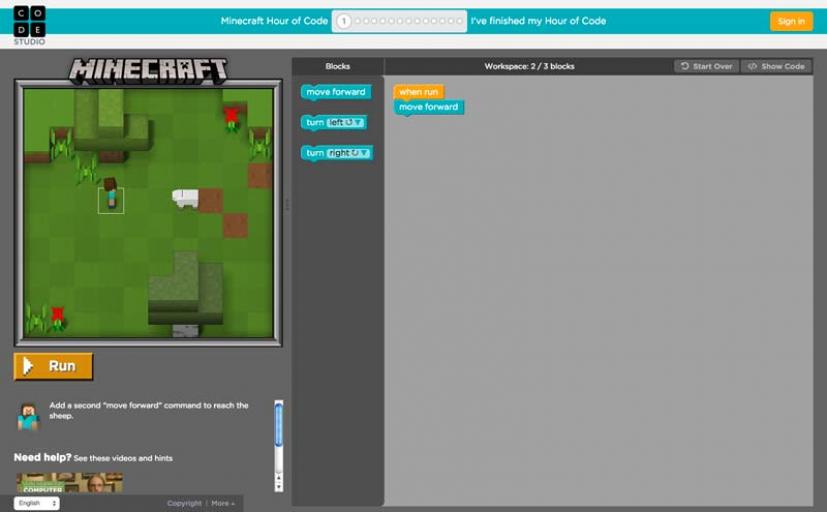Screen dimensions: 827x512
Task: Click the Workspace 2 / 3 blocks header
Action: pos(529,66)
